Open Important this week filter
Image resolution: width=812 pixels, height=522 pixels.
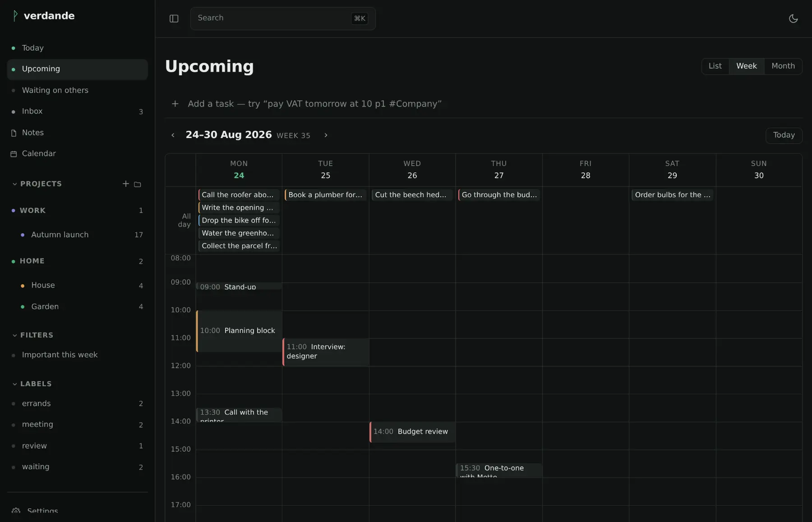click(x=78, y=355)
